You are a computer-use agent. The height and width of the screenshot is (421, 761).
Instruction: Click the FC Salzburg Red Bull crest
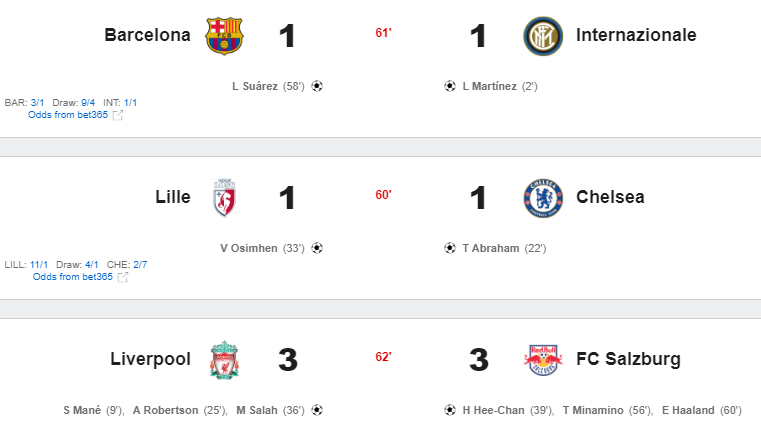click(x=543, y=360)
